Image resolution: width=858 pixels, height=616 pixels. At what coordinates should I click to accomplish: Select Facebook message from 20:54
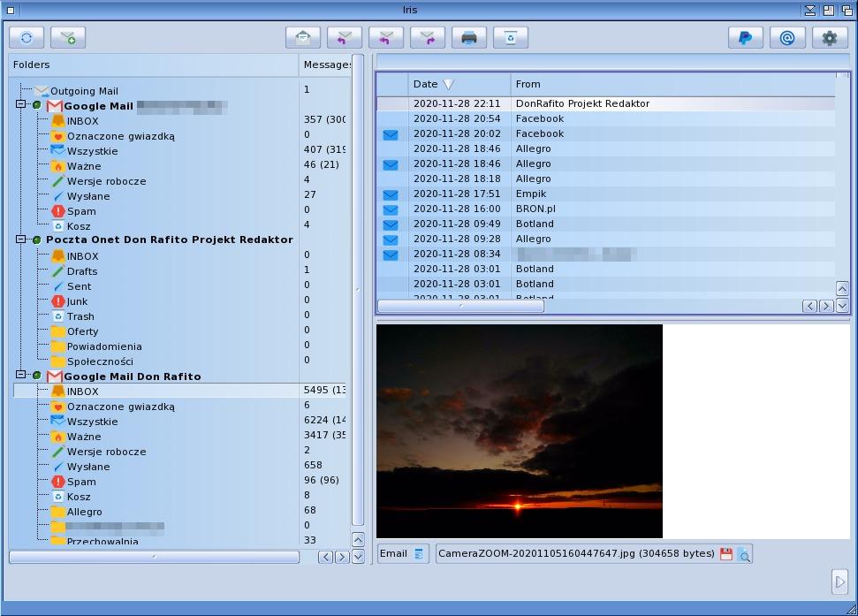606,118
